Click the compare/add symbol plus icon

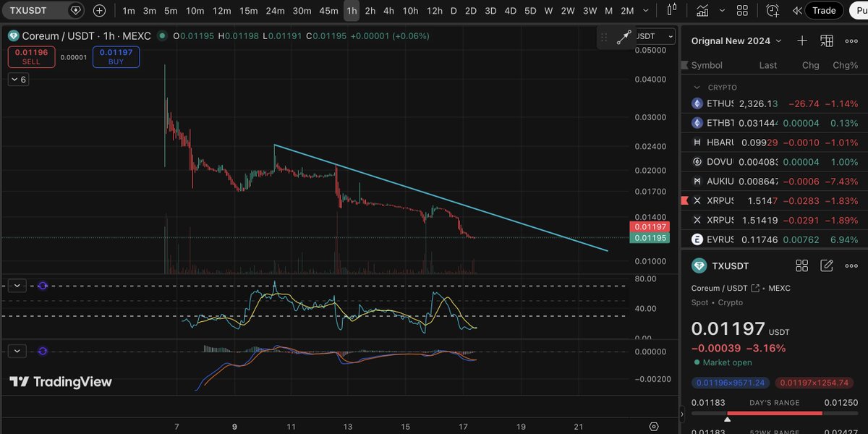tap(99, 10)
